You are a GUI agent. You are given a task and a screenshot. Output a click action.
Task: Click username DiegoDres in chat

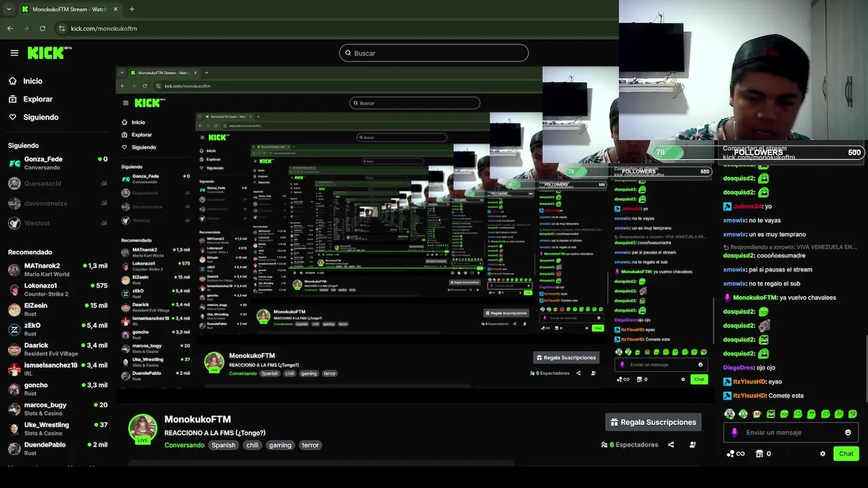point(738,367)
